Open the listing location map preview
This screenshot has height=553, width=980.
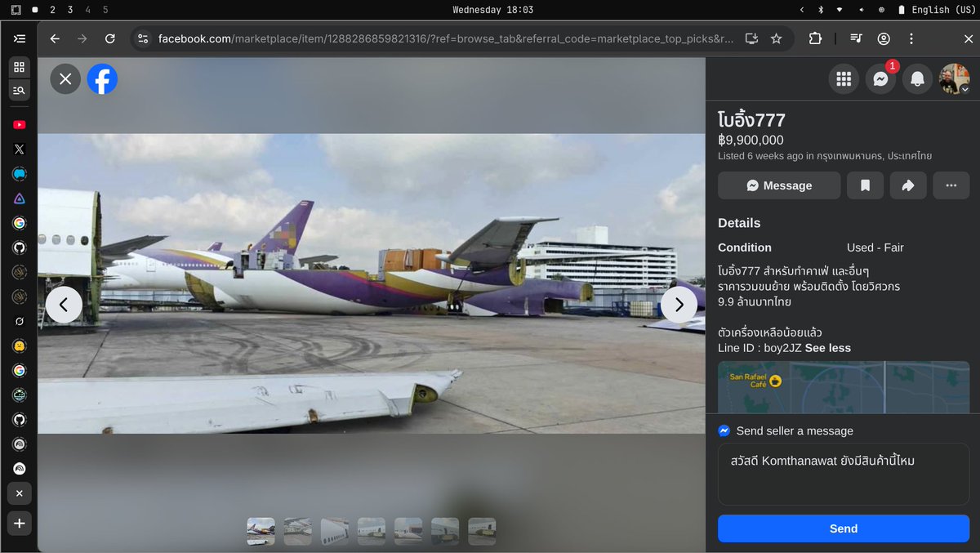pos(844,387)
